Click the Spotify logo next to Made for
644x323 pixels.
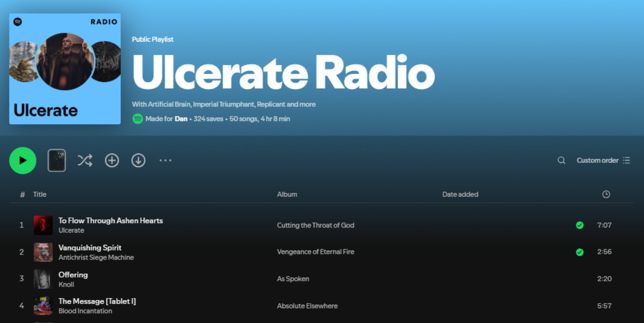[x=137, y=119]
